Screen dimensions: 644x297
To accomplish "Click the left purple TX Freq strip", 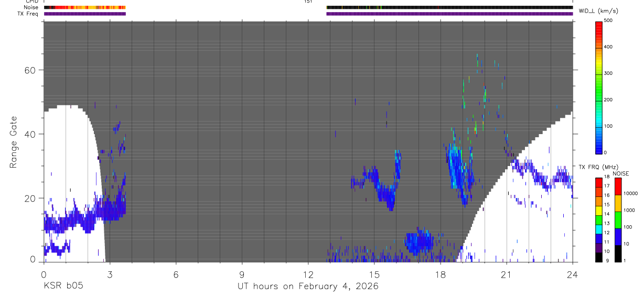I will [x=85, y=14].
